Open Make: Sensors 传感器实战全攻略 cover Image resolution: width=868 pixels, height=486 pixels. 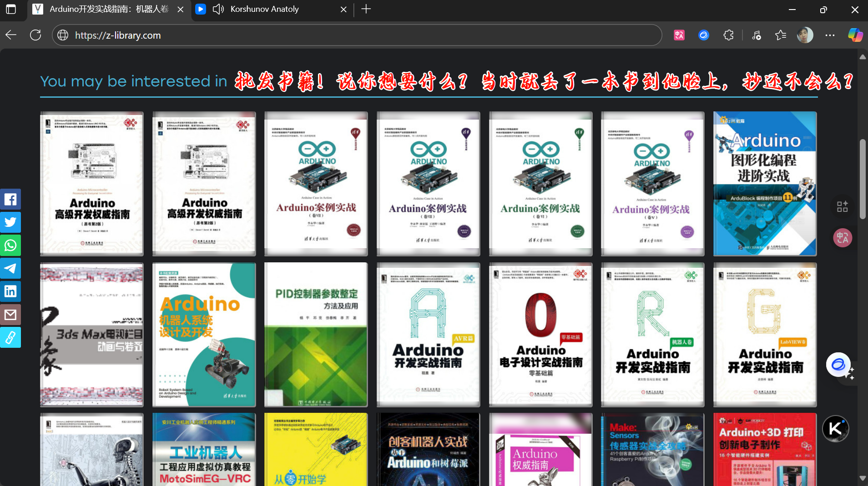click(653, 449)
